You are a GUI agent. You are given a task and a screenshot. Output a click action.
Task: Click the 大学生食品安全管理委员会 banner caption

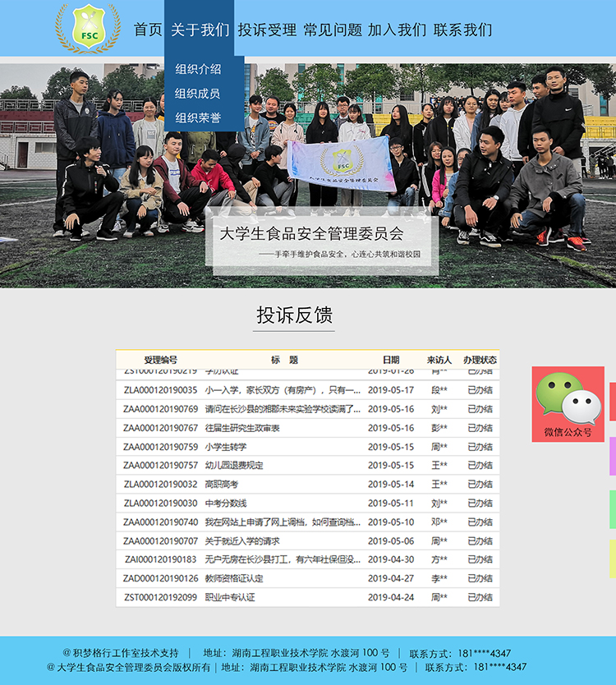pyautogui.click(x=311, y=234)
